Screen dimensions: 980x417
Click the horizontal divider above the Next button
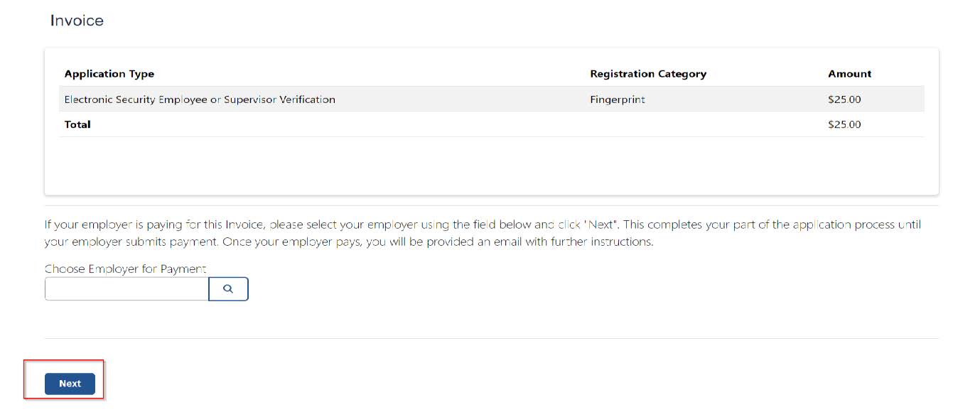(x=490, y=338)
